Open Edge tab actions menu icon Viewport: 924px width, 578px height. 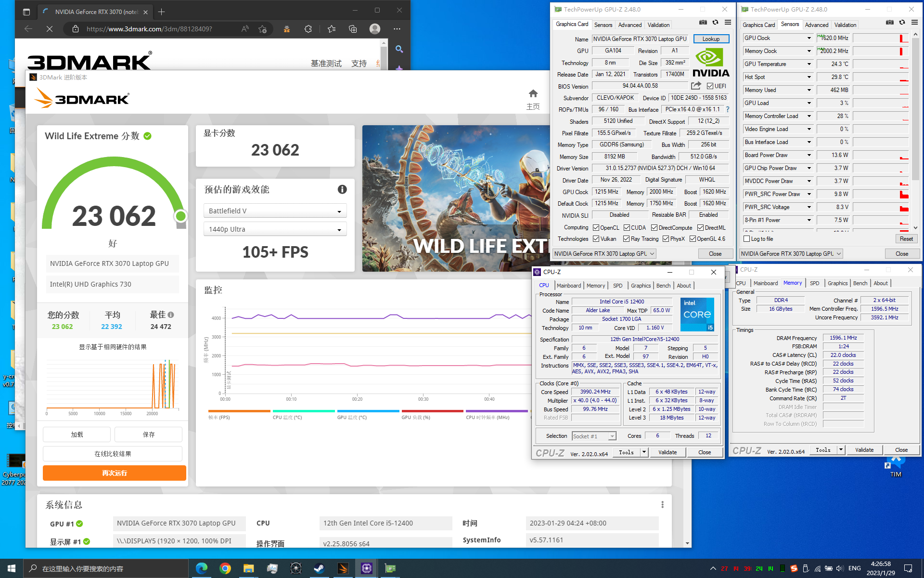(26, 12)
